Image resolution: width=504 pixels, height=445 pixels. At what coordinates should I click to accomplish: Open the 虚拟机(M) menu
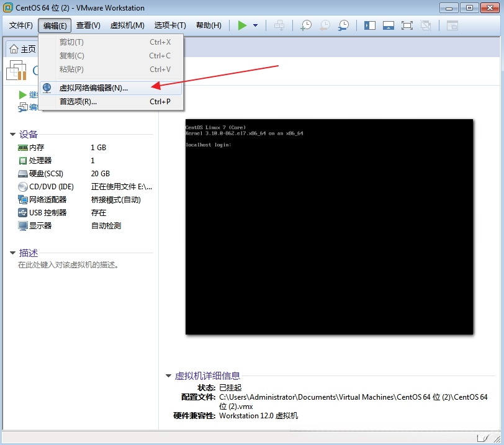tap(127, 25)
